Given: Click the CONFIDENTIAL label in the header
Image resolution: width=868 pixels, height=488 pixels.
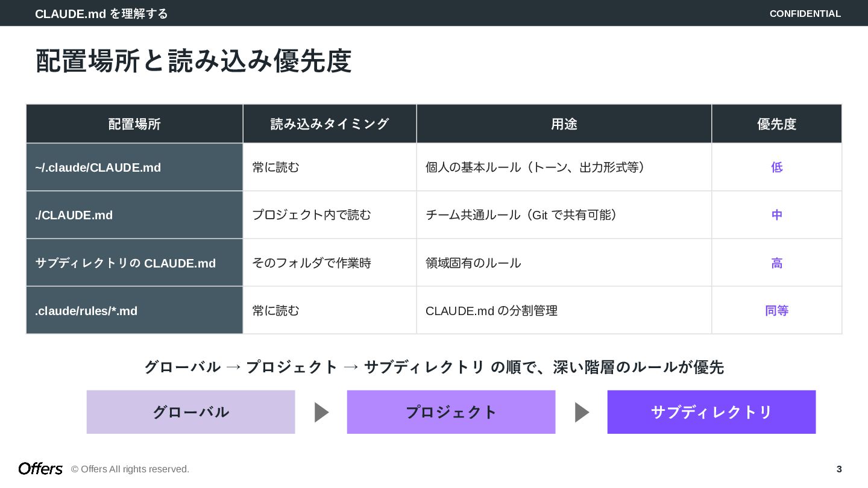Looking at the screenshot, I should click(805, 14).
